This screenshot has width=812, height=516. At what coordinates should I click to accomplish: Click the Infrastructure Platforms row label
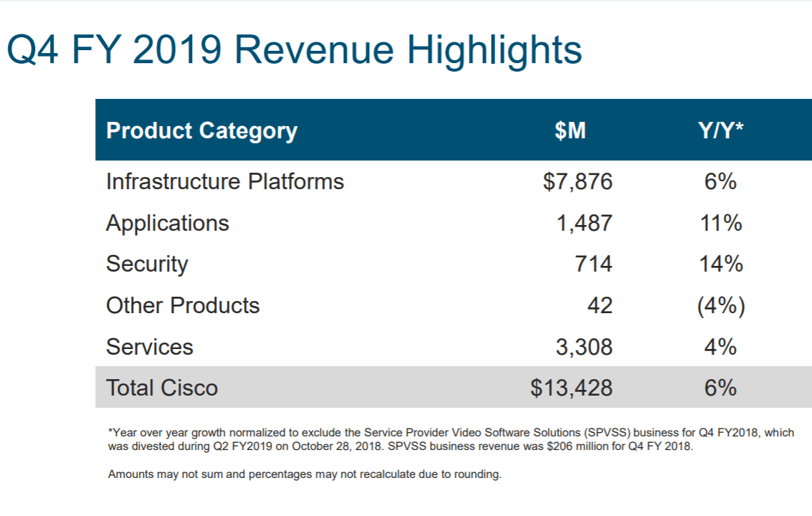[x=225, y=182]
